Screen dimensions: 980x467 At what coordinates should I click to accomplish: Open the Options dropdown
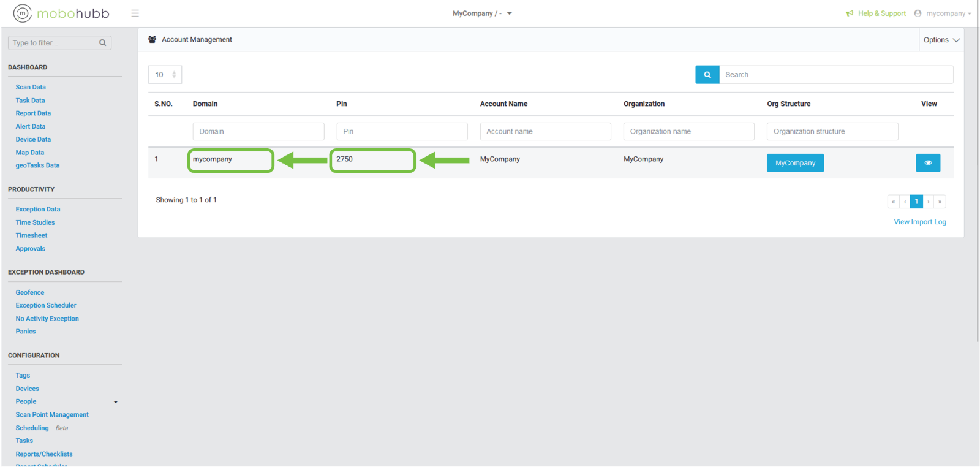(x=941, y=40)
